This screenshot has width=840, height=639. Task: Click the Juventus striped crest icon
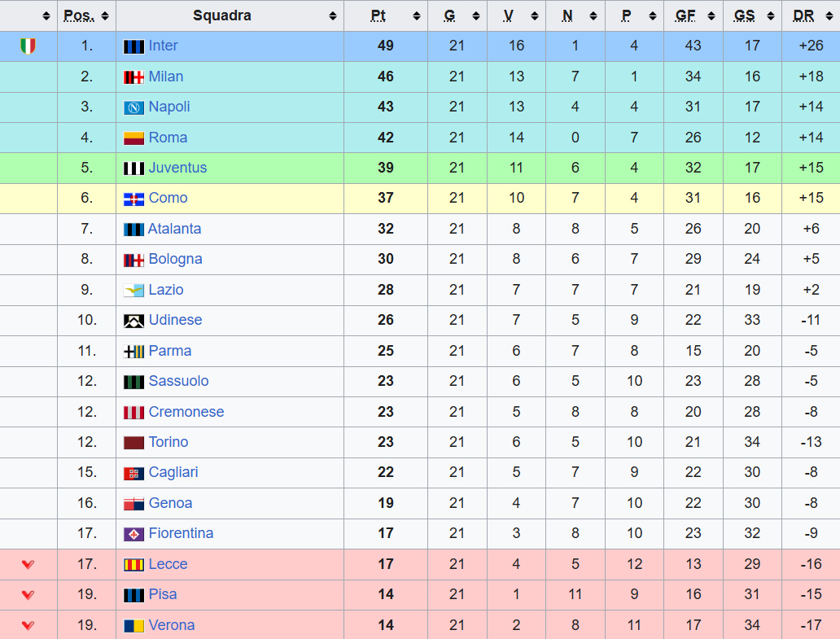point(133,169)
